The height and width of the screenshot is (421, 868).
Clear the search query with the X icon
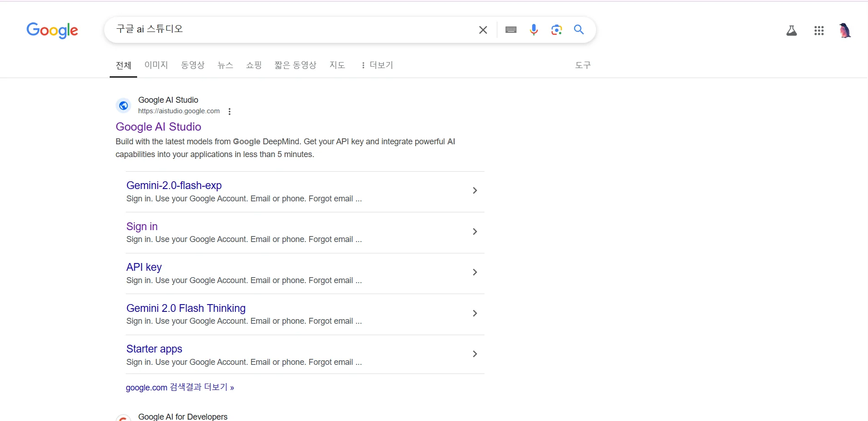point(483,30)
